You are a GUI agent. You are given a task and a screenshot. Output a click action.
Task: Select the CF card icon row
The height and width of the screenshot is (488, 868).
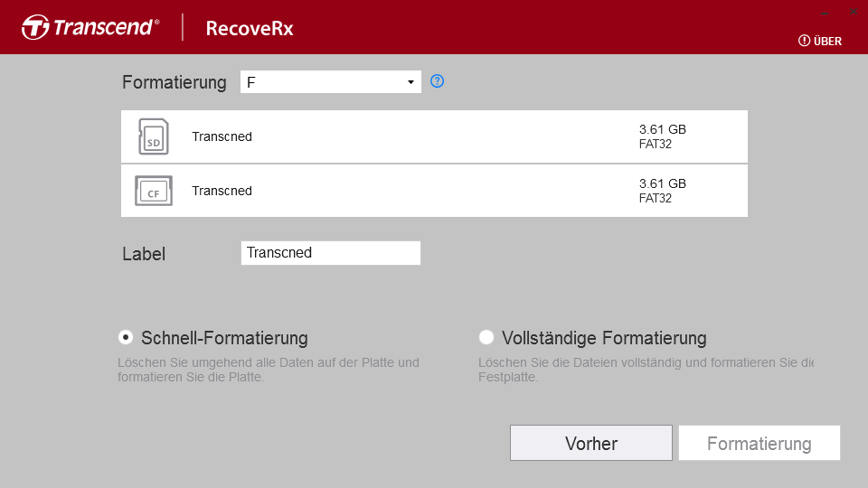pyautogui.click(x=434, y=191)
